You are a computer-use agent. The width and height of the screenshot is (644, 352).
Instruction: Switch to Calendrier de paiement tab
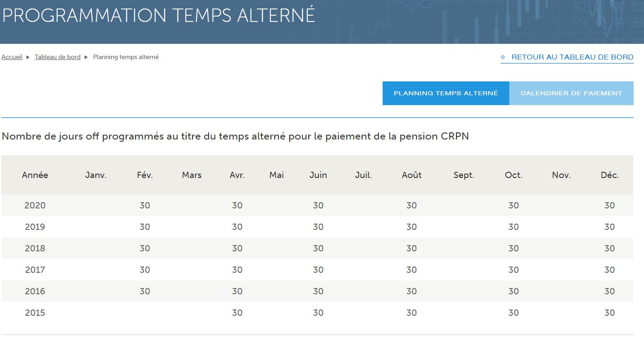click(571, 93)
